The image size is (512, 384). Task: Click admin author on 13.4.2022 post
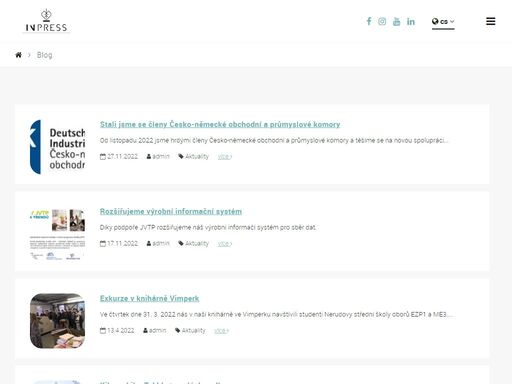(x=158, y=330)
